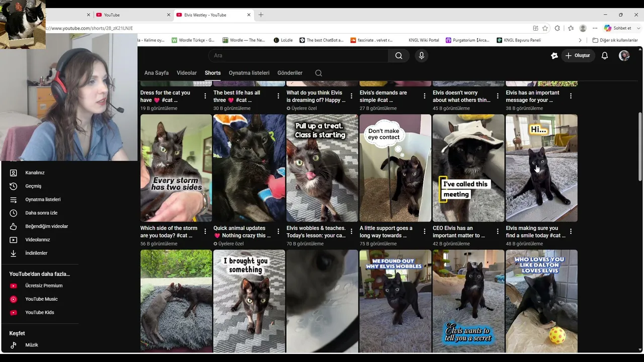Open the account avatar menu

[x=624, y=56]
